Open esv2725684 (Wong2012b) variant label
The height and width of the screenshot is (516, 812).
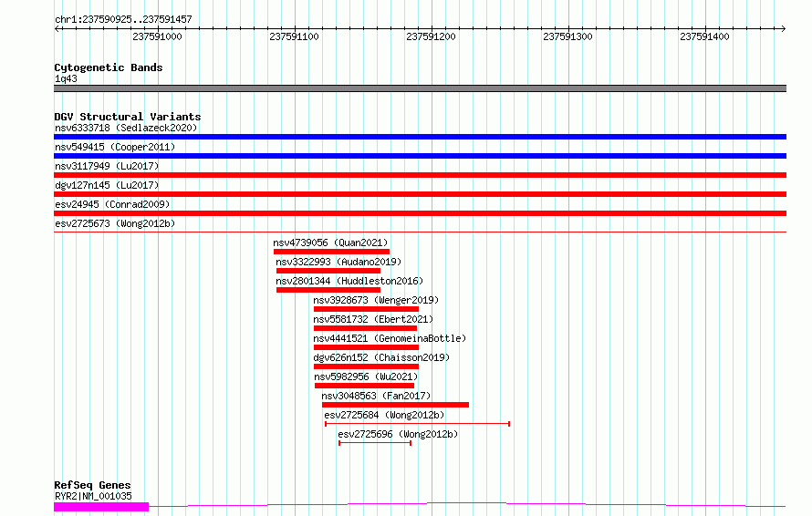coord(384,415)
